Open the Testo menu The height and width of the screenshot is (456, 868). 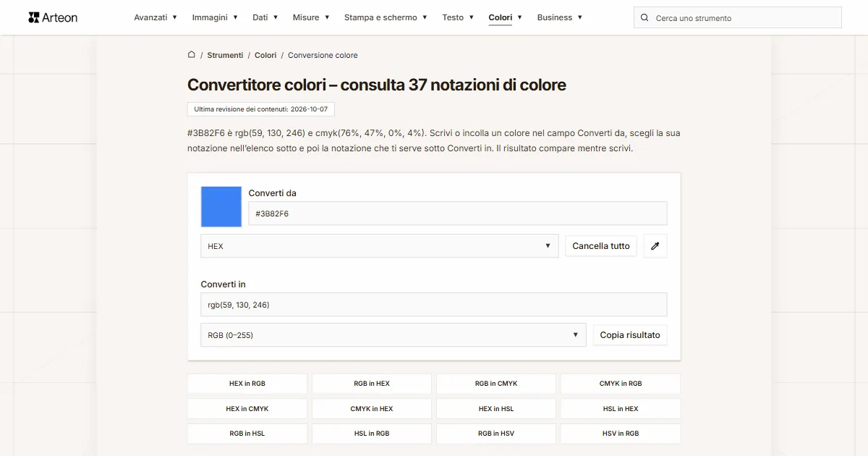click(x=458, y=17)
